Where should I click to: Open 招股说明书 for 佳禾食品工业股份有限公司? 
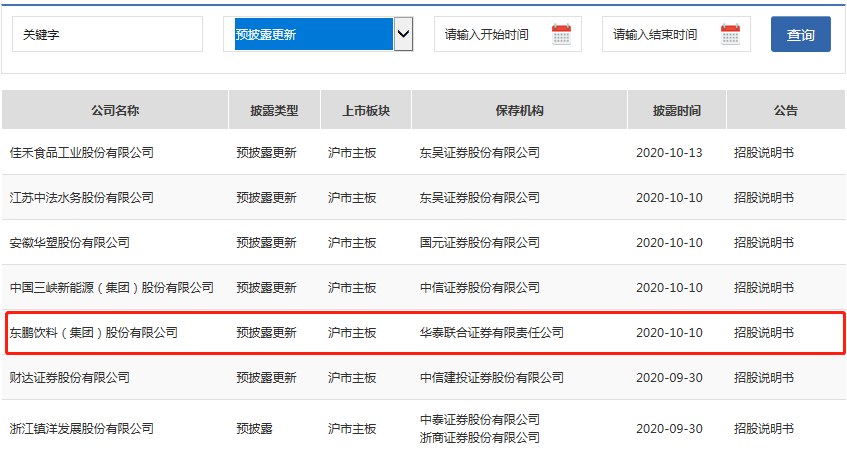tap(764, 153)
